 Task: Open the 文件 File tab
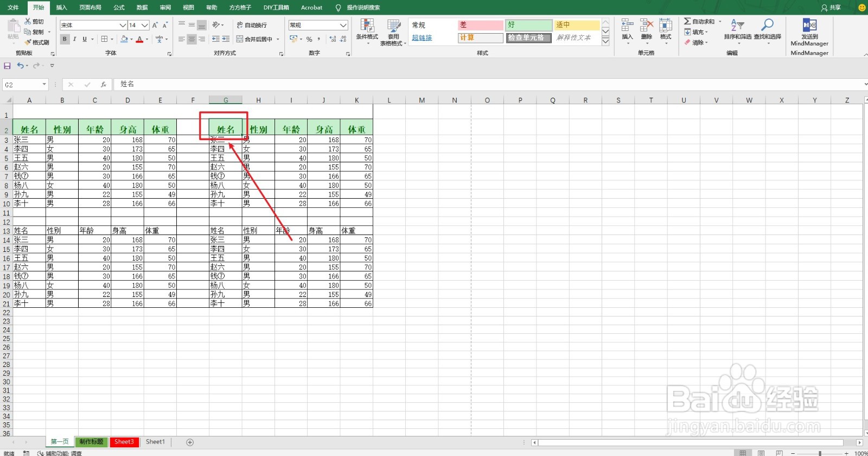pyautogui.click(x=13, y=8)
